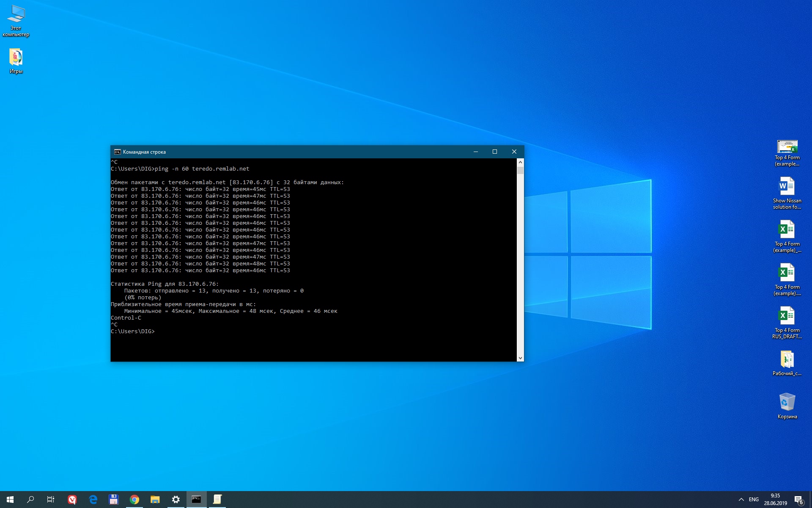
Task: Click the Show desktop strip
Action: click(810, 500)
